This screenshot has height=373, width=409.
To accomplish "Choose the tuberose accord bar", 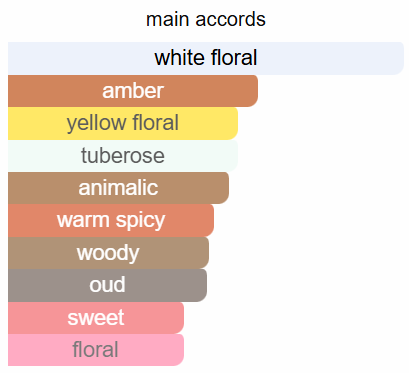I will pyautogui.click(x=123, y=156).
